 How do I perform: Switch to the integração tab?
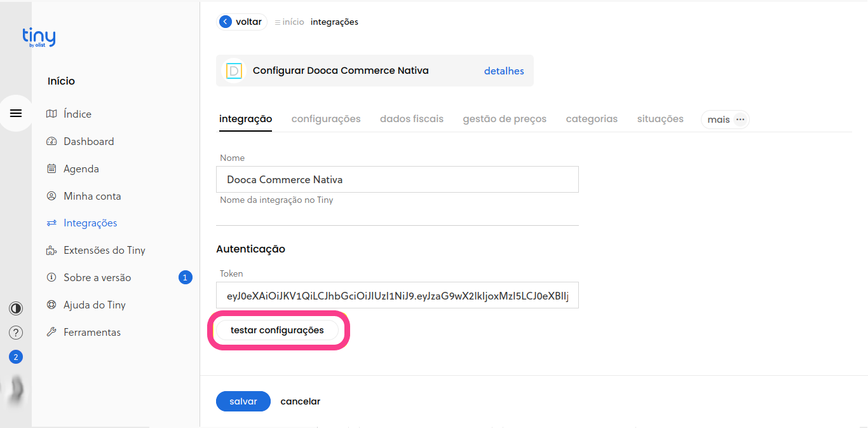245,119
